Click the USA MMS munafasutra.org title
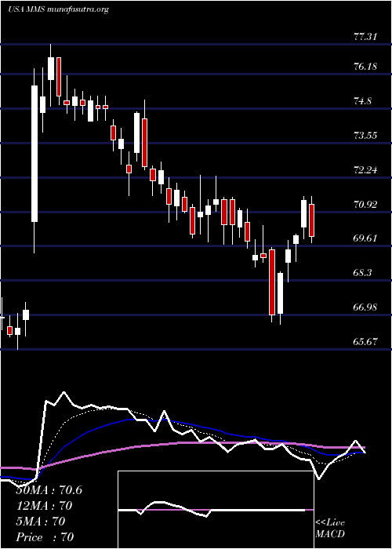The width and height of the screenshot is (392, 549). click(x=58, y=9)
